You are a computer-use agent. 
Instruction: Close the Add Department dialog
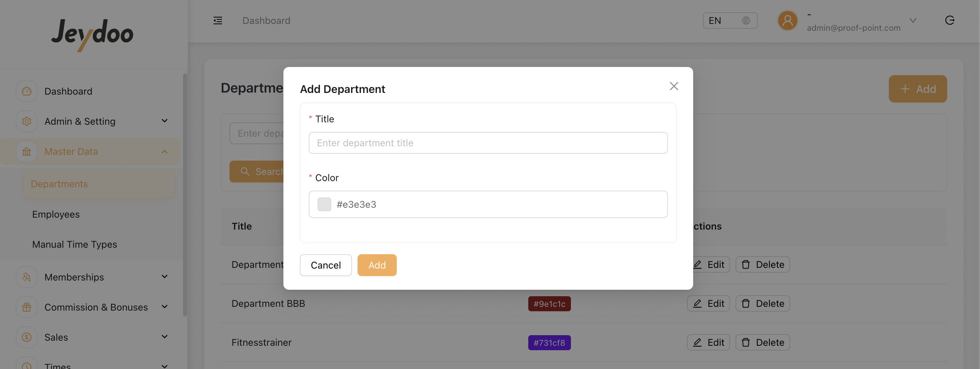coord(674,86)
